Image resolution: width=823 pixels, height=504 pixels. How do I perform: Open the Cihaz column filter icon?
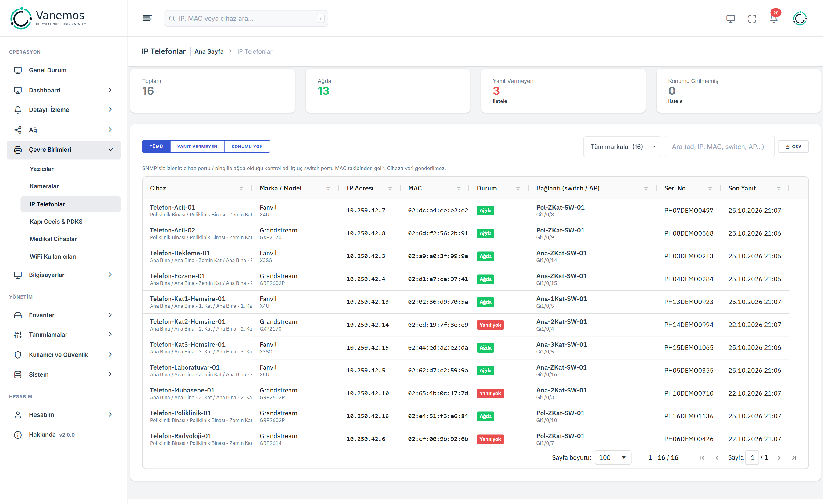(241, 188)
